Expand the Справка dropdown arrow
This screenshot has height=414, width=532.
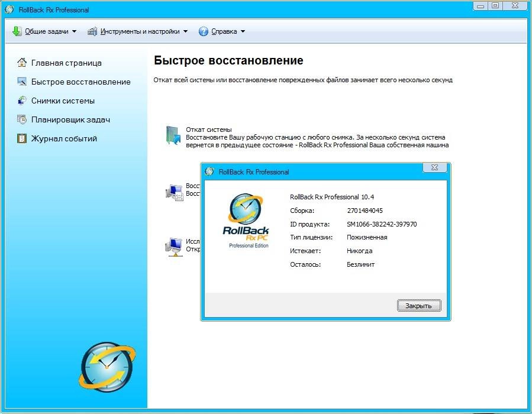[243, 31]
